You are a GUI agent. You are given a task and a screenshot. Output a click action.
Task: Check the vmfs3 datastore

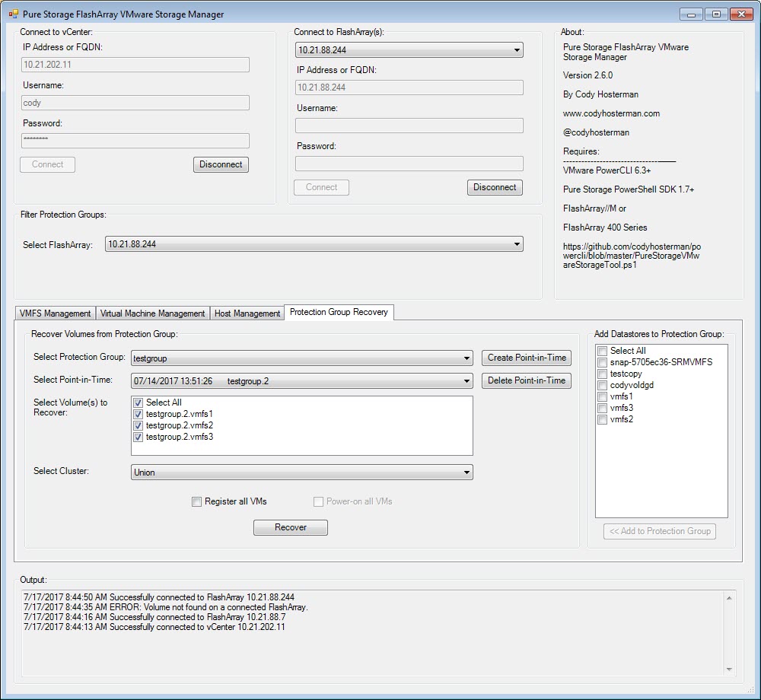(x=602, y=408)
